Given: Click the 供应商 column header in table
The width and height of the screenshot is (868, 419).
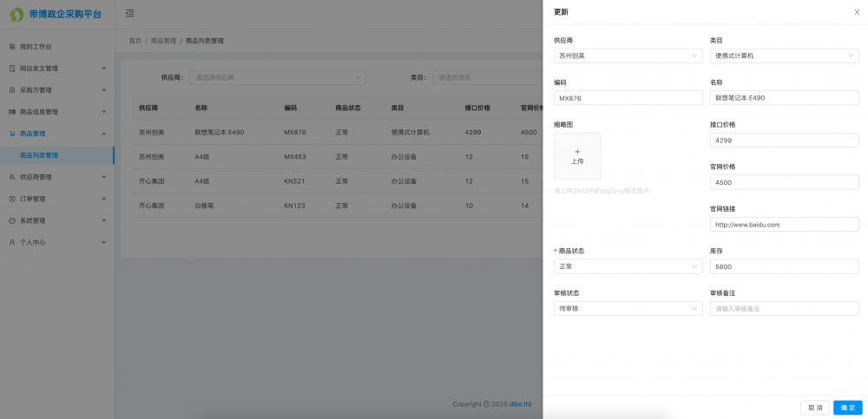Looking at the screenshot, I should click(x=148, y=108).
